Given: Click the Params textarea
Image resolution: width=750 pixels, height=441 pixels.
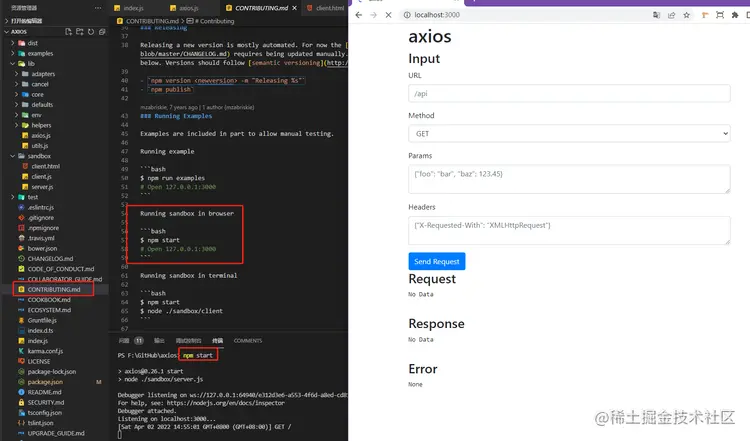Looking at the screenshot, I should coord(569,179).
